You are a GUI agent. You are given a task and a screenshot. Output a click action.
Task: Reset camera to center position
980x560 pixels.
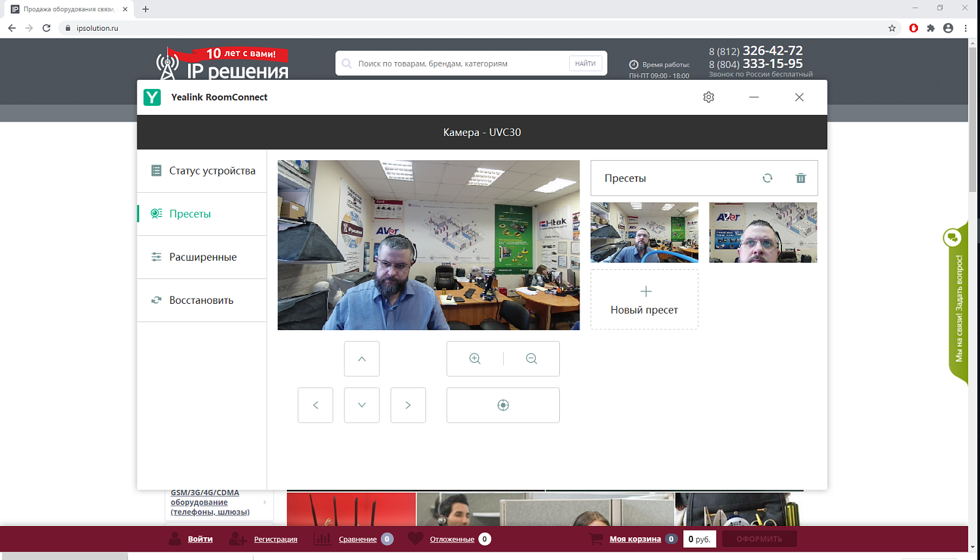point(503,405)
